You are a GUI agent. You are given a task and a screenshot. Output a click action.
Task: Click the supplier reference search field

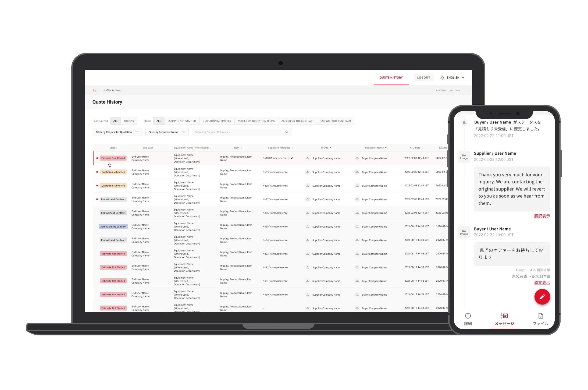click(241, 132)
